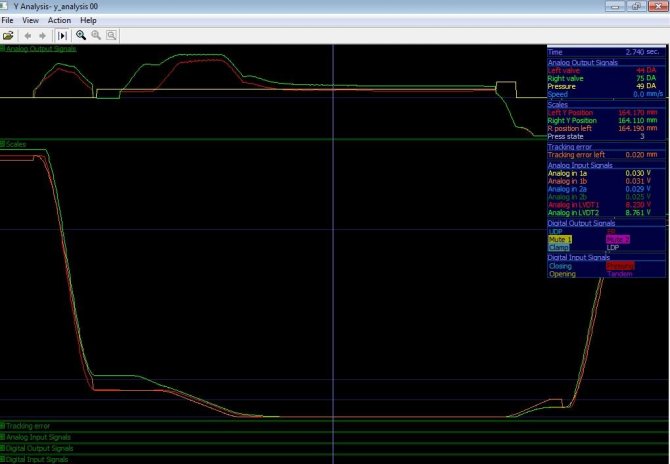Click the white LDP digital output entry

coord(613,247)
